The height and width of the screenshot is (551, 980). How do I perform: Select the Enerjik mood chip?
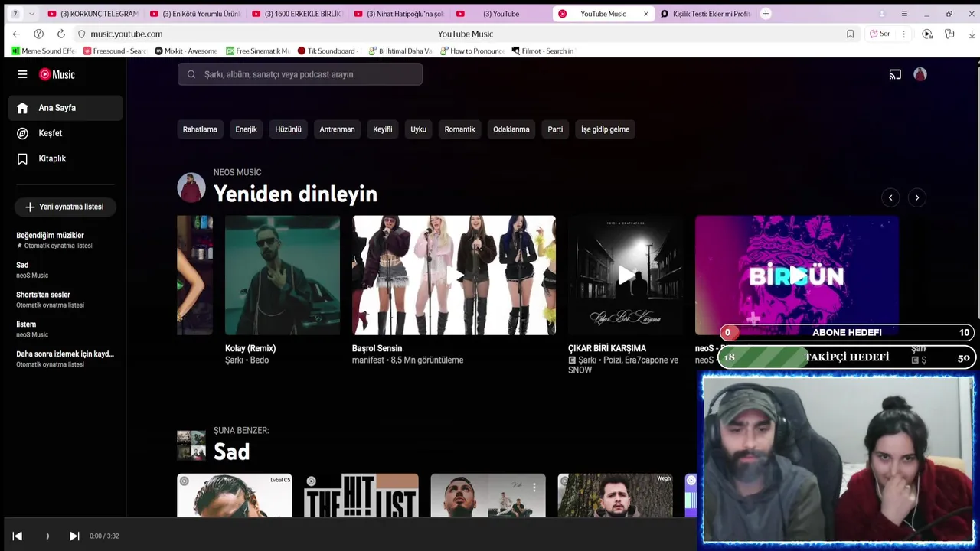tap(246, 129)
